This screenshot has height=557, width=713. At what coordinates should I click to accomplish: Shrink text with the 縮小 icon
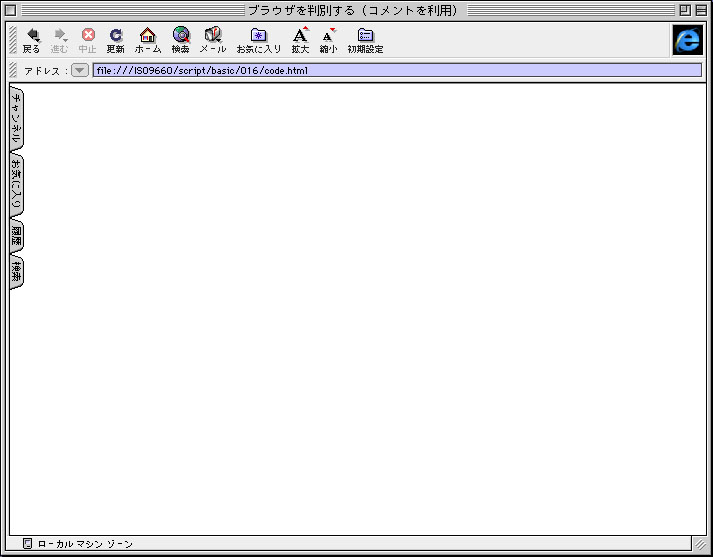pos(328,40)
